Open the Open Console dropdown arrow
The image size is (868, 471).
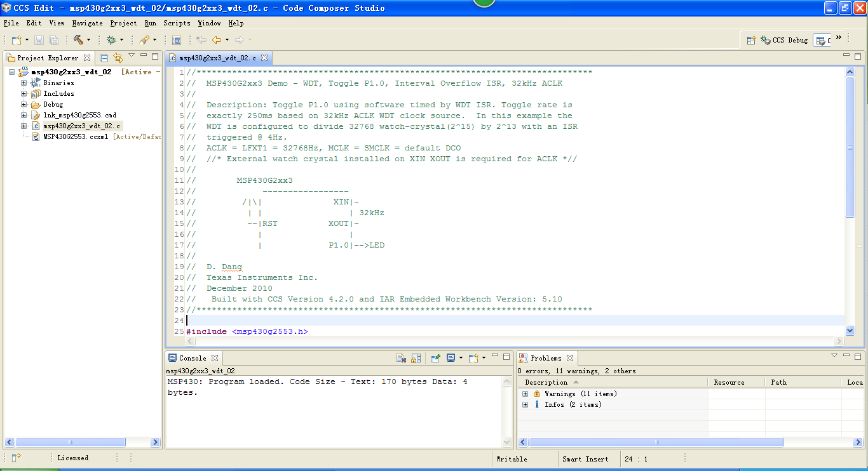[484, 358]
